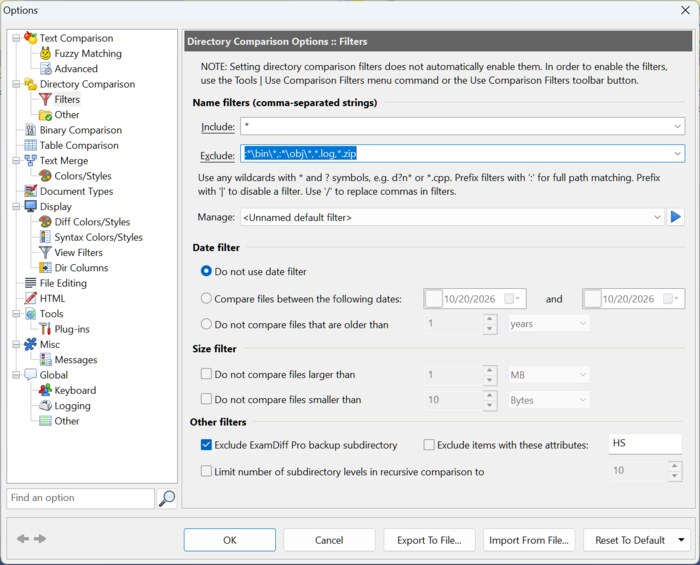Click the Advanced gear-page icon
Image resolution: width=700 pixels, height=565 pixels.
[x=45, y=69]
